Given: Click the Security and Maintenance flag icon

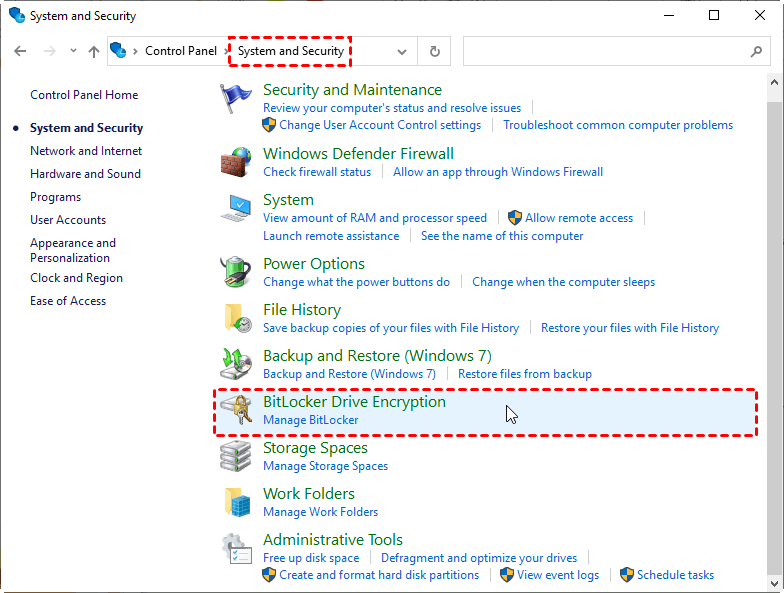Looking at the screenshot, I should [235, 98].
